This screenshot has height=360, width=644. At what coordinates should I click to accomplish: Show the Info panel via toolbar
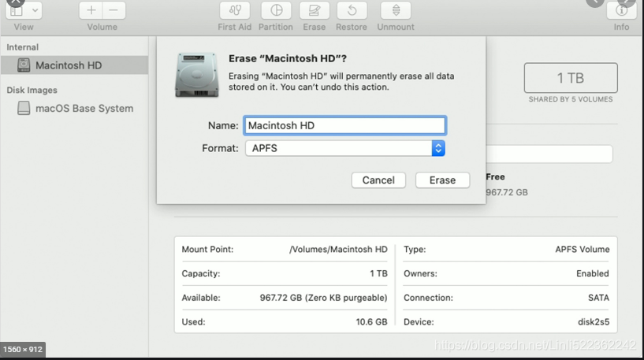pyautogui.click(x=621, y=10)
